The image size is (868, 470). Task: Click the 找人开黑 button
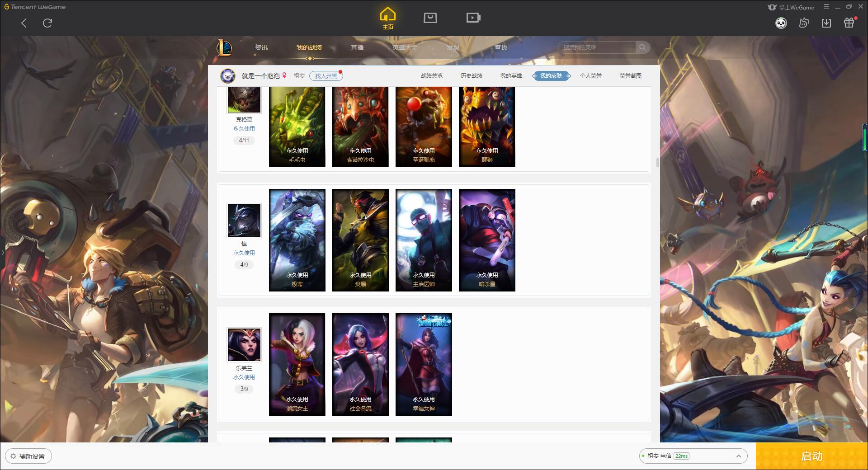point(326,76)
